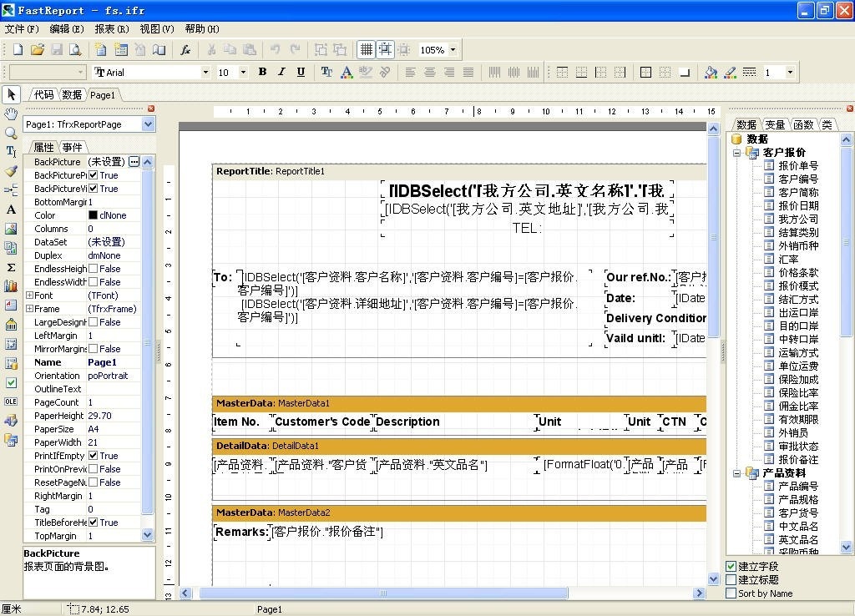Open the 编辑(E) menu
855x616 pixels.
[67, 29]
